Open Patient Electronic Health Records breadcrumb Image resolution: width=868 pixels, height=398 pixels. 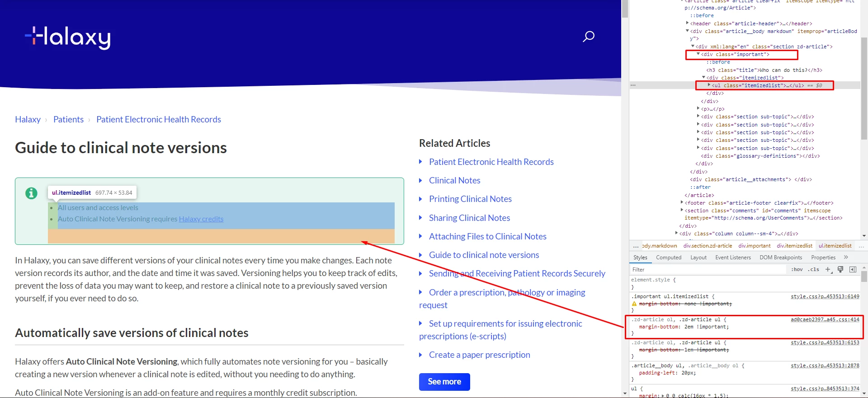159,119
